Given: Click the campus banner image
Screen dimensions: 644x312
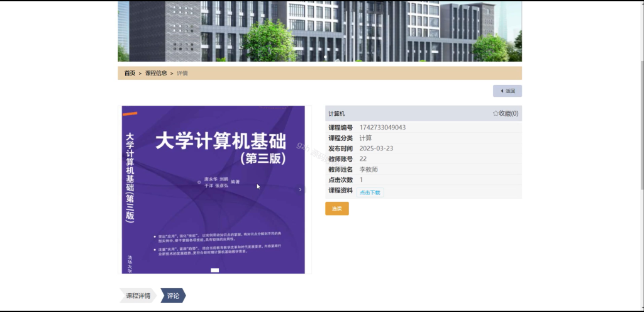Looking at the screenshot, I should [x=320, y=31].
